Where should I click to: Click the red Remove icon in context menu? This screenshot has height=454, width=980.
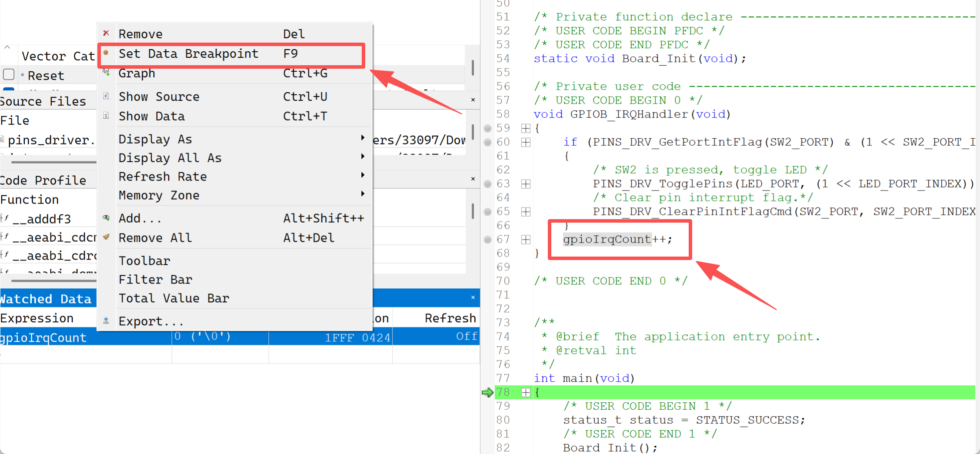click(106, 33)
